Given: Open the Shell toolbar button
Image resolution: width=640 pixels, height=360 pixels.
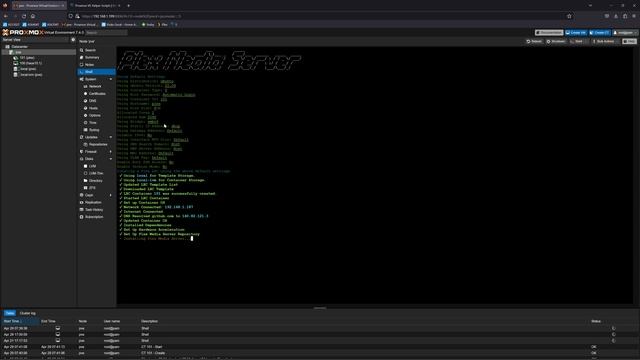Looking at the screenshot, I should pos(579,41).
